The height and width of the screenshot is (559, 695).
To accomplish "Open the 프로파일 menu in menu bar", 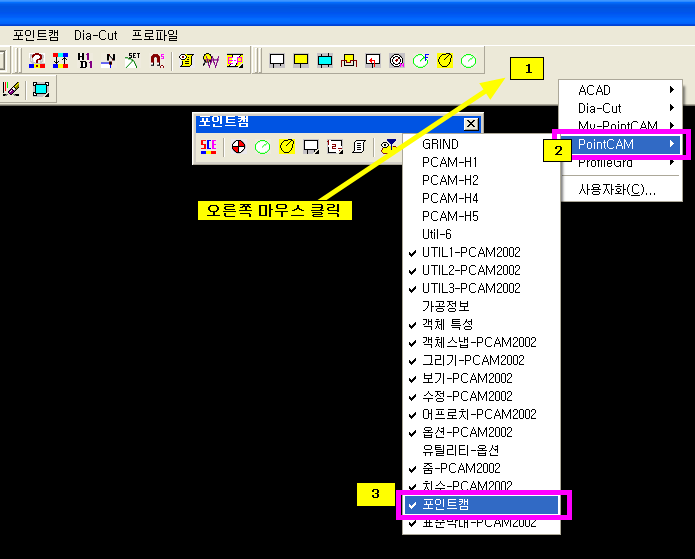I will coord(155,35).
